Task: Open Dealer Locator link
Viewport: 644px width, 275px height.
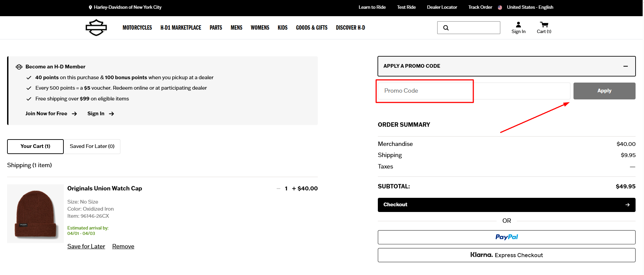Action: coord(442,7)
